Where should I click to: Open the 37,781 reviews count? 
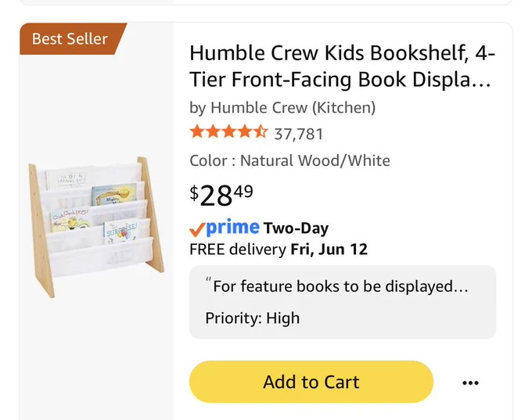(x=299, y=134)
